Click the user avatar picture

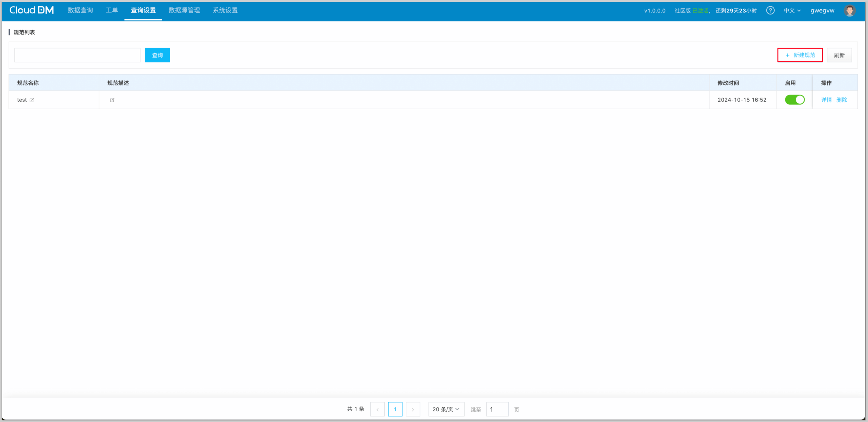click(x=849, y=11)
